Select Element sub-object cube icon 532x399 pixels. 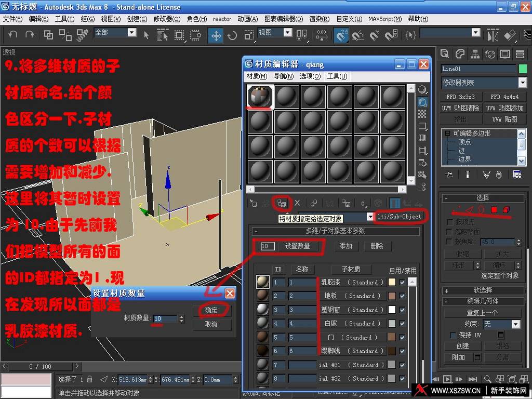point(506,210)
